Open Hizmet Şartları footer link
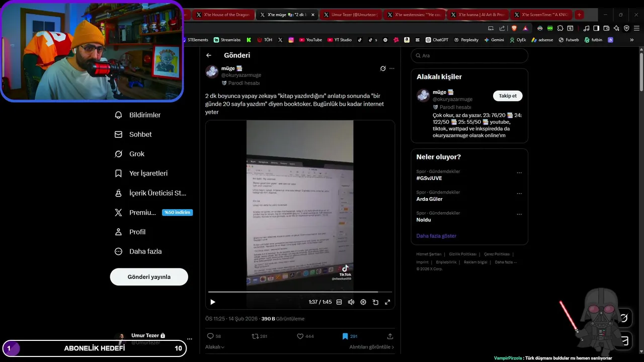Image resolution: width=644 pixels, height=362 pixels. [429, 254]
